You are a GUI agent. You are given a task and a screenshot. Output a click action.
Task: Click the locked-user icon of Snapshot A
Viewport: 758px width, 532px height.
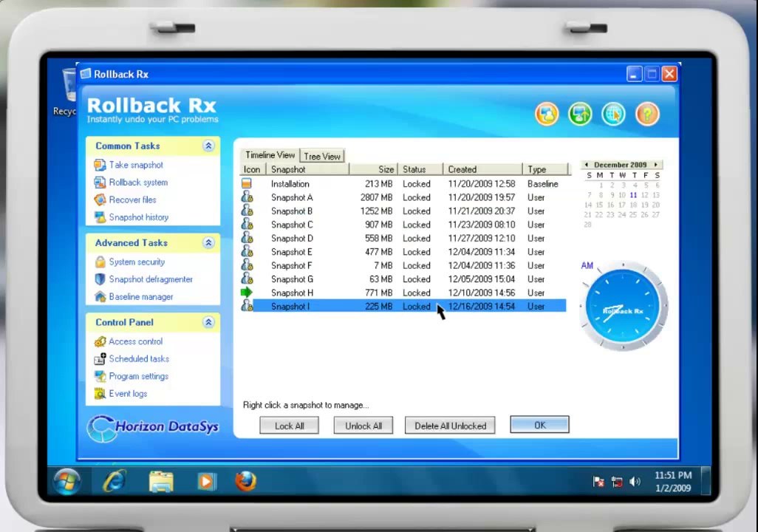247,197
